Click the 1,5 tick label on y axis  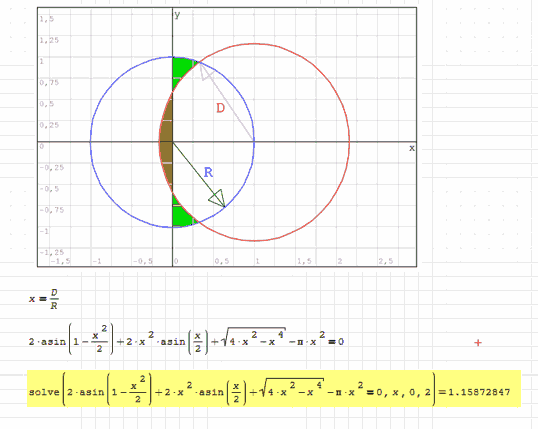point(46,19)
